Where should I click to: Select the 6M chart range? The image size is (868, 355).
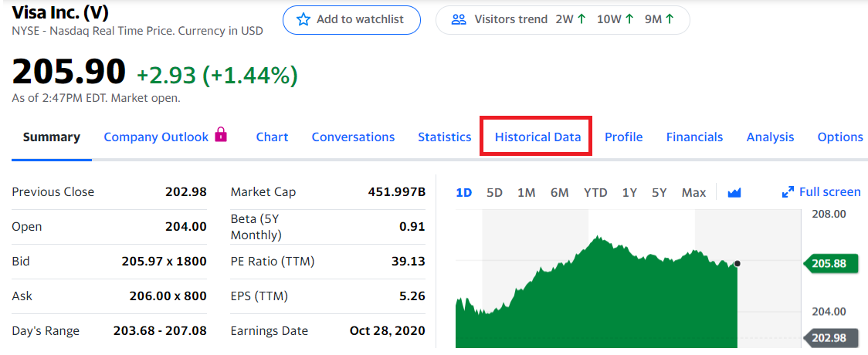[559, 193]
